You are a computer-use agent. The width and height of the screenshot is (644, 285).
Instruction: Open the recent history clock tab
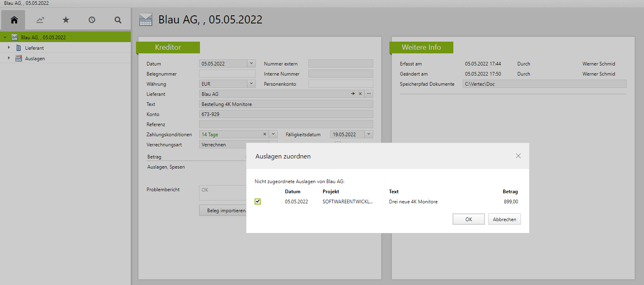(x=92, y=20)
